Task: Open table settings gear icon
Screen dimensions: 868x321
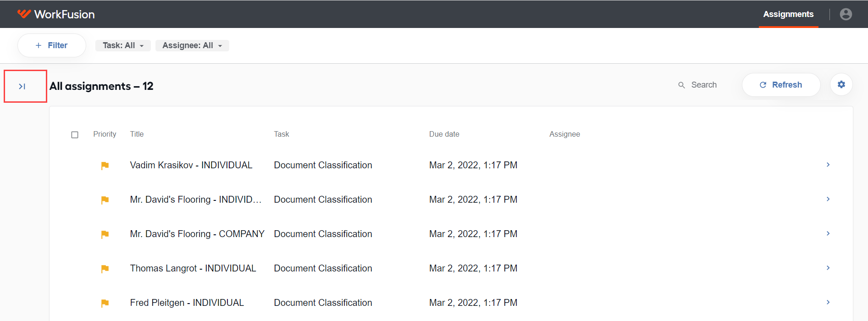Action: pyautogui.click(x=841, y=84)
